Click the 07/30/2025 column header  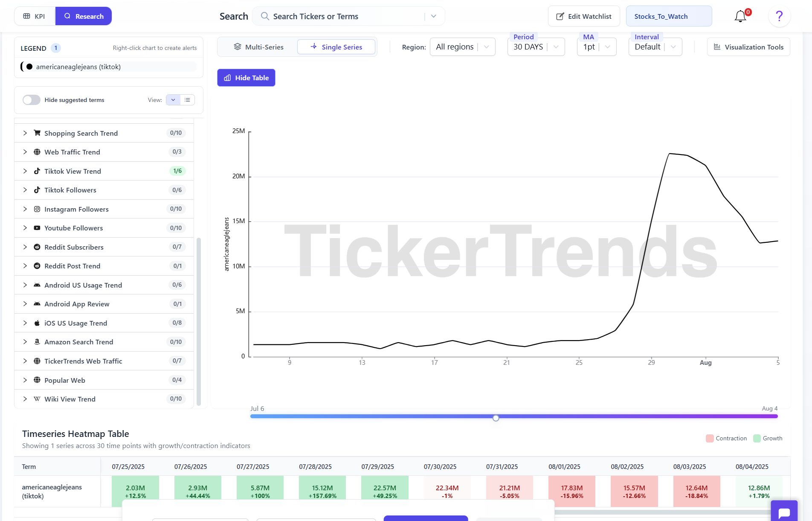pyautogui.click(x=440, y=466)
